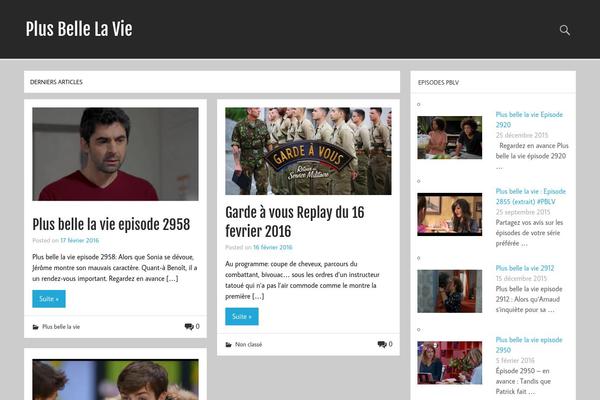Open sidebar thumbnail for episode 2950

[450, 363]
